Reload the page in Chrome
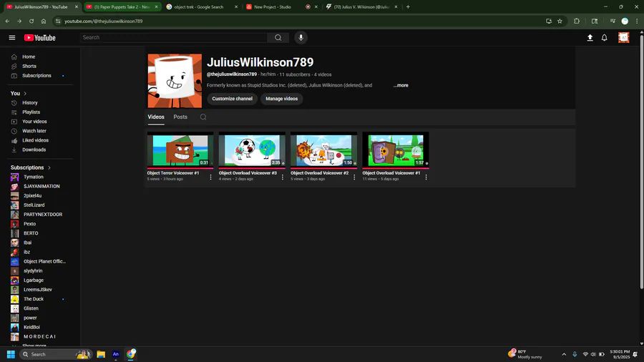644x362 pixels. click(31, 21)
